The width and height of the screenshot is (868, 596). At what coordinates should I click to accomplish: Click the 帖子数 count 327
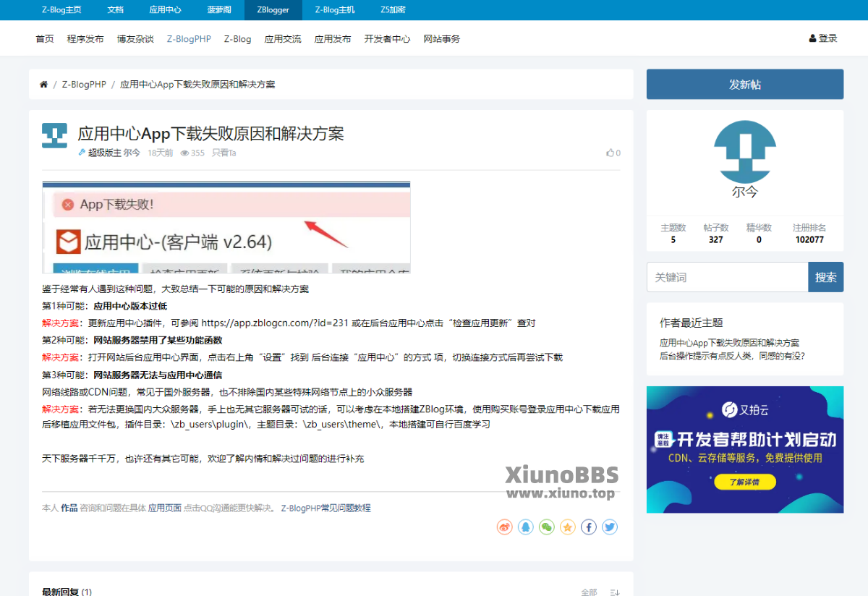click(x=716, y=239)
